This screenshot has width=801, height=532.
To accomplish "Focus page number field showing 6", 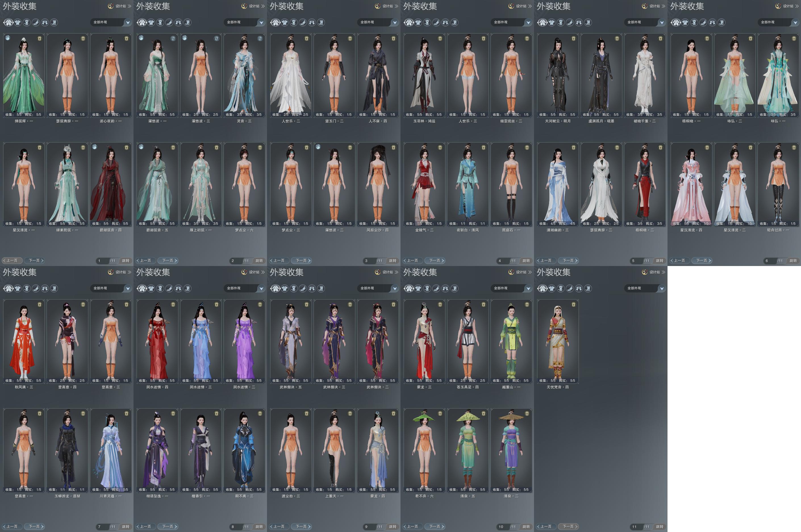I will point(768,261).
